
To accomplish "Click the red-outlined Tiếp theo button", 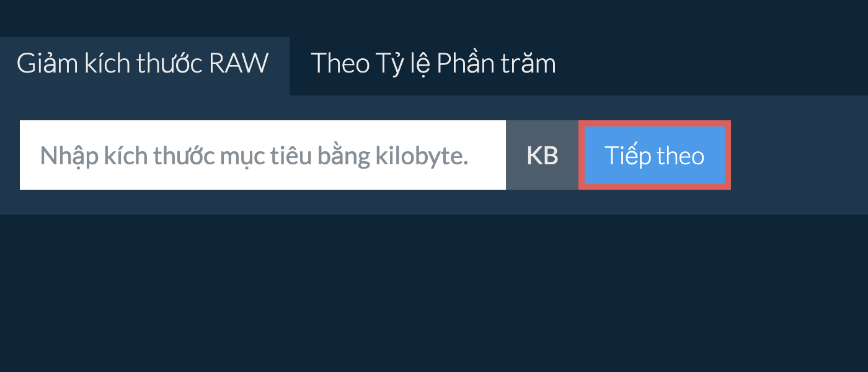I will point(654,155).
